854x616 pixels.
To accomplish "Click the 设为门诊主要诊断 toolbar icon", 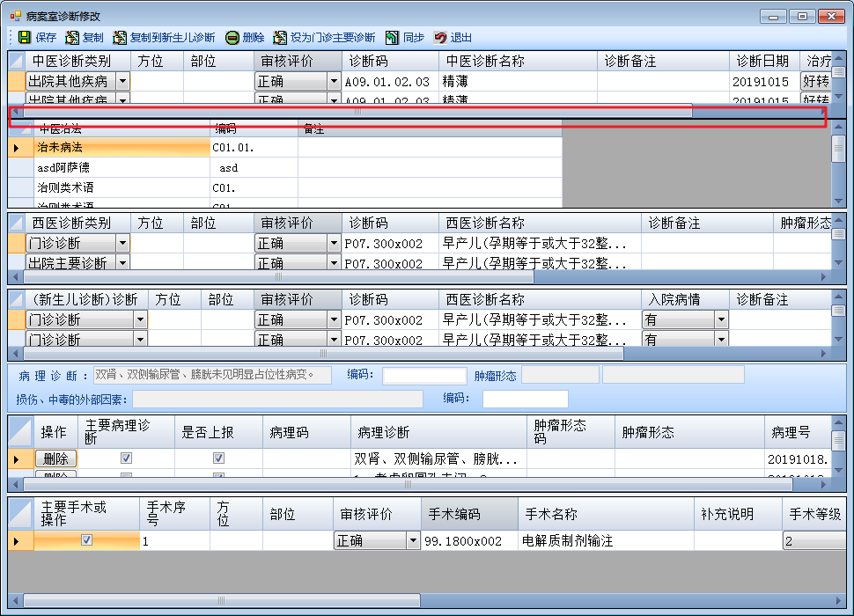I will pos(280,38).
